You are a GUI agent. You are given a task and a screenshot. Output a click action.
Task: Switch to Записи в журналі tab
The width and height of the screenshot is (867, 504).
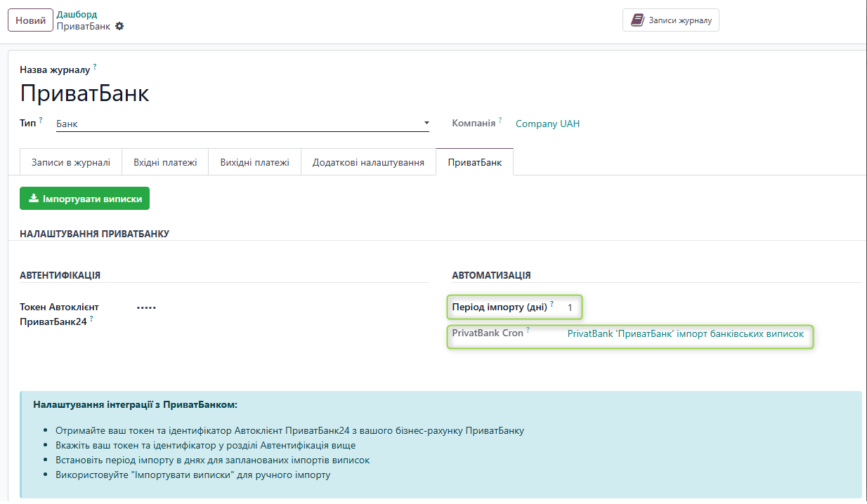(71, 162)
